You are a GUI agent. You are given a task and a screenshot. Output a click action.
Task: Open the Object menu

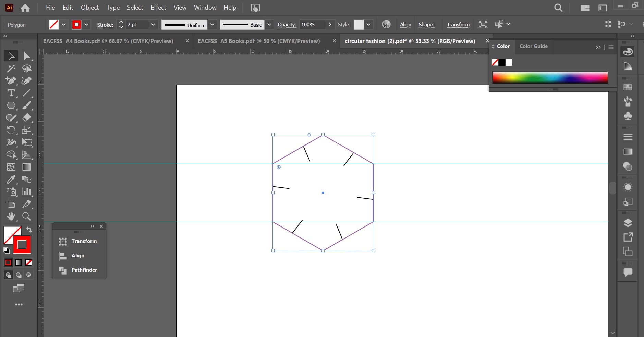tap(90, 8)
